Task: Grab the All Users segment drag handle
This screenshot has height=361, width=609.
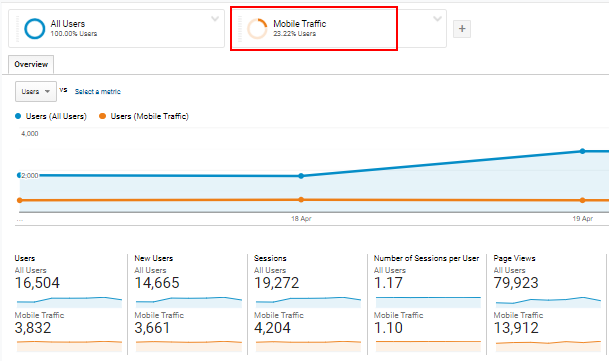Action: [17, 29]
